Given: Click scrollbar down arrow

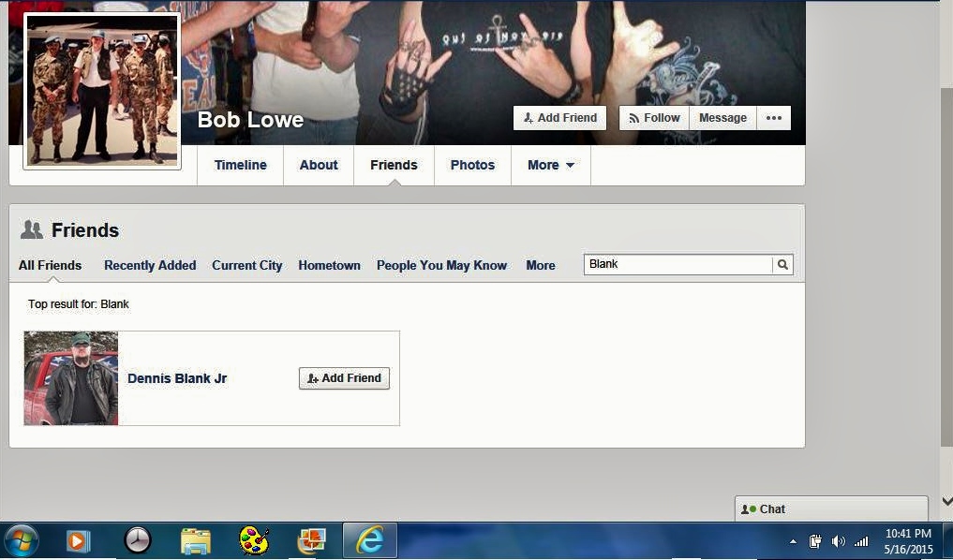Looking at the screenshot, I should 946,501.
